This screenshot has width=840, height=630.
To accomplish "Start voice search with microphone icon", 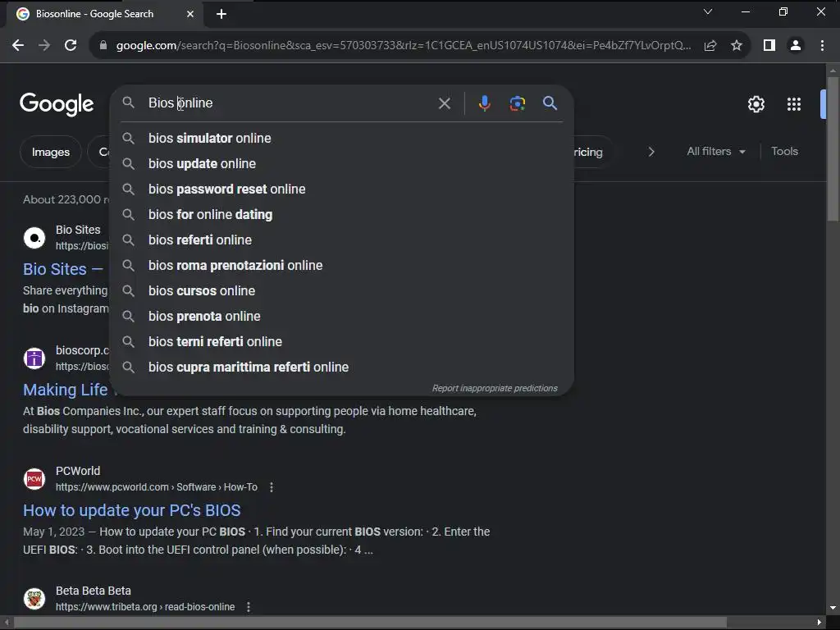I will pyautogui.click(x=484, y=103).
